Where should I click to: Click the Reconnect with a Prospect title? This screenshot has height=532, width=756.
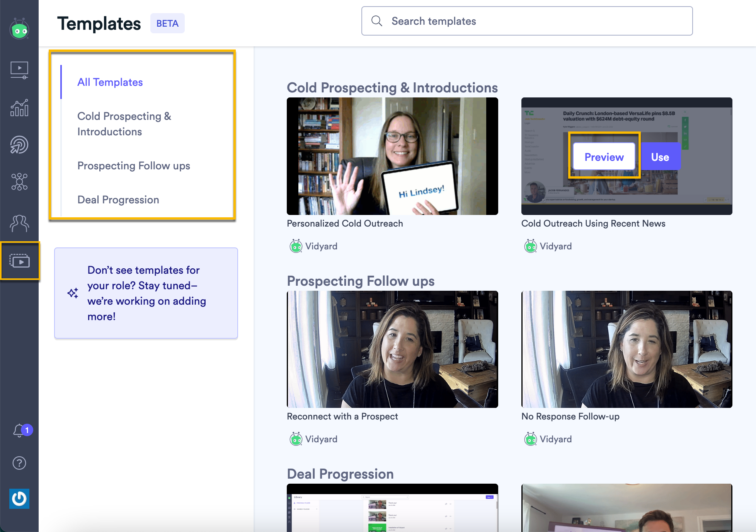tap(342, 416)
